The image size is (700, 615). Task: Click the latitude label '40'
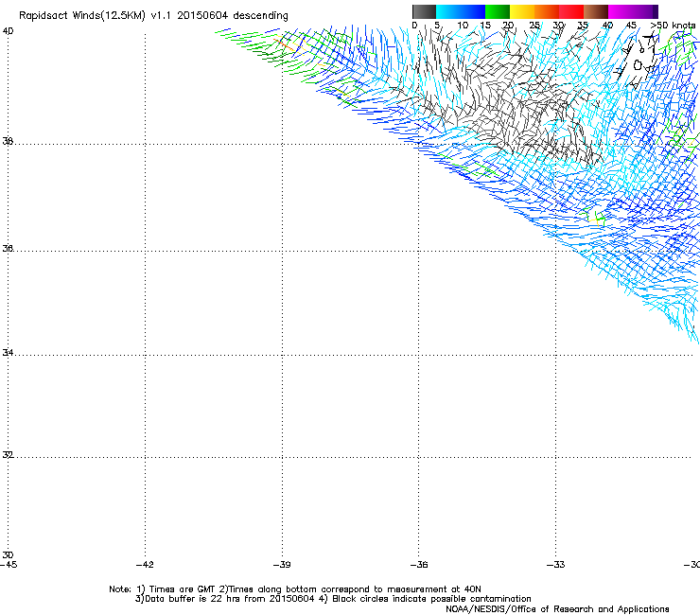pos(8,31)
